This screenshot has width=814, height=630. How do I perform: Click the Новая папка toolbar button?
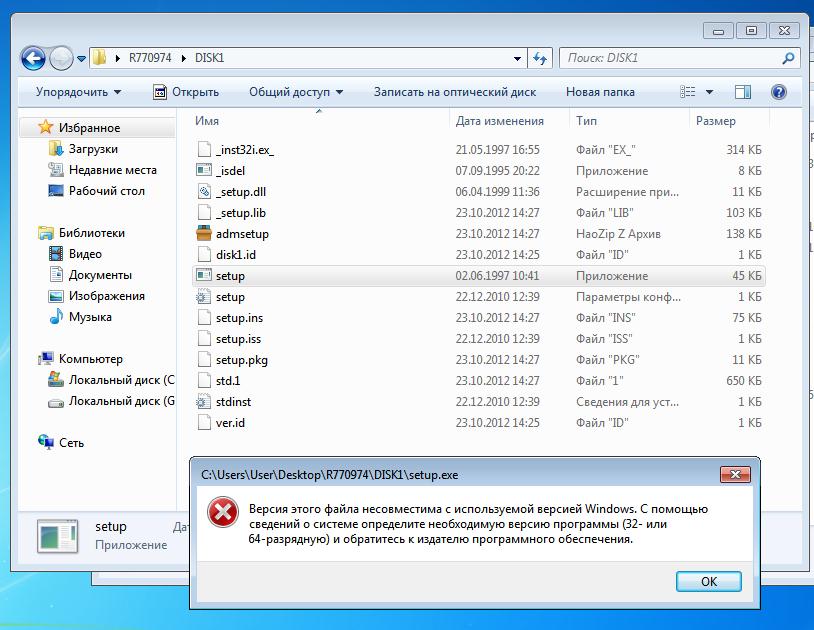(x=600, y=92)
